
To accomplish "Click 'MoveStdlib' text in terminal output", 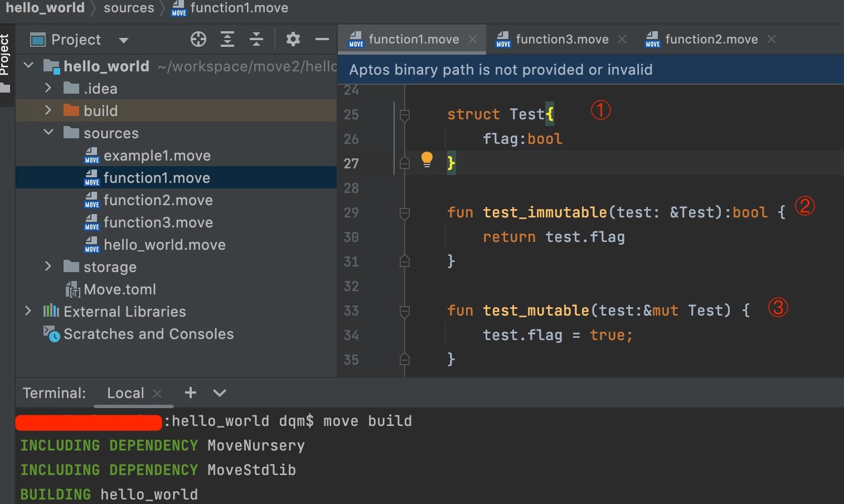I will pyautogui.click(x=251, y=470).
